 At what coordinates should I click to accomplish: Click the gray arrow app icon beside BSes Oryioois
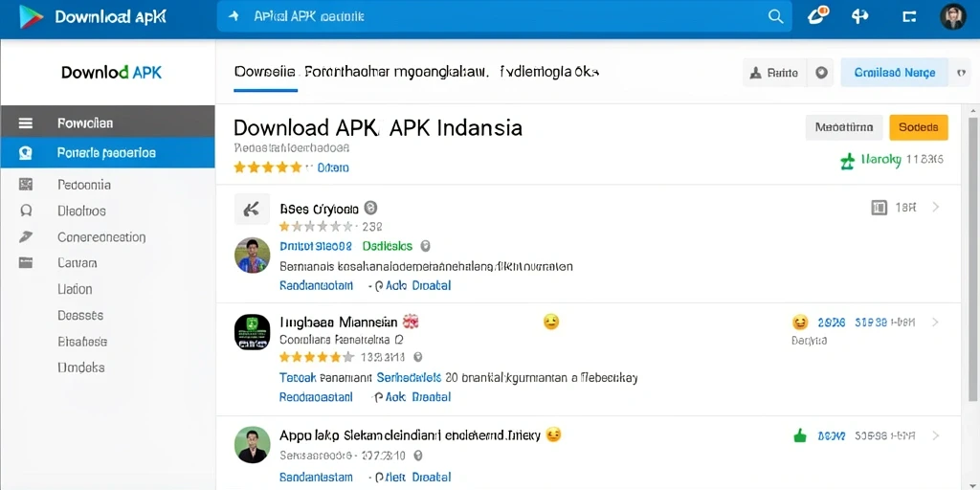tap(252, 210)
